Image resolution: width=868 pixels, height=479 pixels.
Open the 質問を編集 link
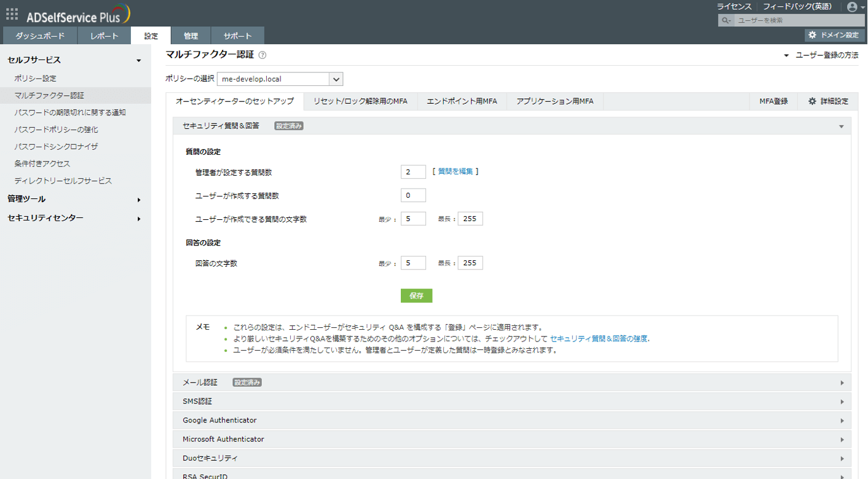click(x=456, y=172)
